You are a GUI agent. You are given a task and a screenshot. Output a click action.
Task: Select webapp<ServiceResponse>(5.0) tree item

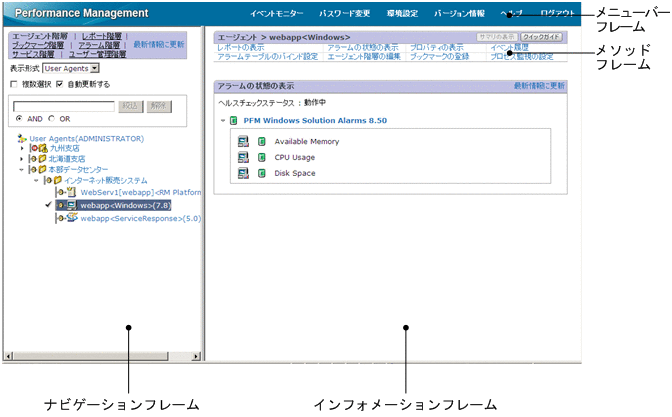(x=141, y=218)
